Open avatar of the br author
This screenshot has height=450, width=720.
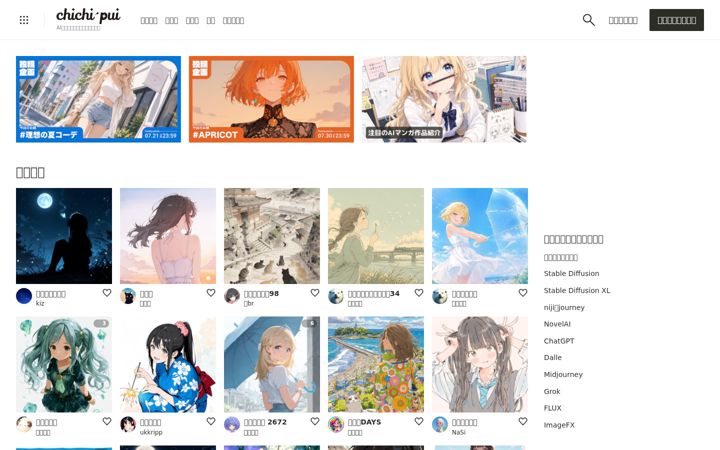(232, 296)
